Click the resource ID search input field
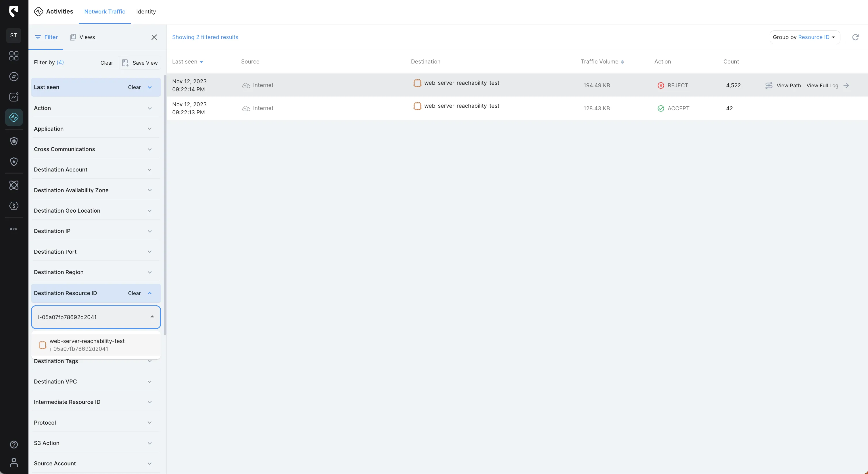The height and width of the screenshot is (474, 868). pos(96,317)
